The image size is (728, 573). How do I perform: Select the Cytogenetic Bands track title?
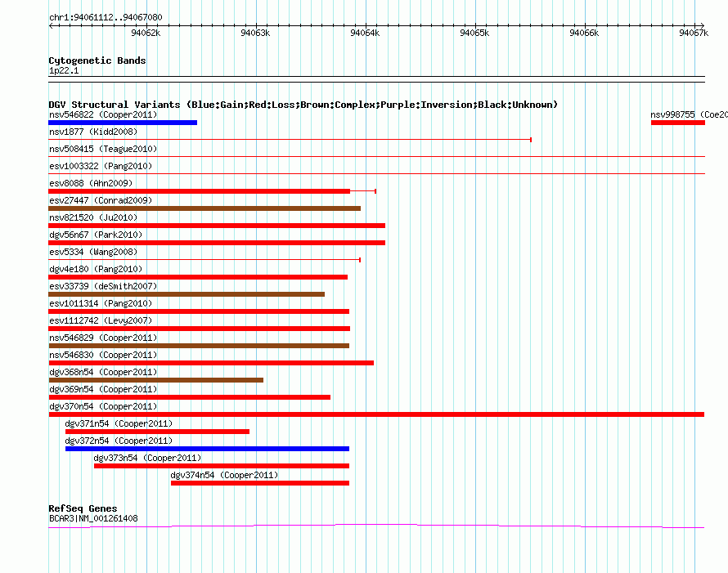coord(97,60)
